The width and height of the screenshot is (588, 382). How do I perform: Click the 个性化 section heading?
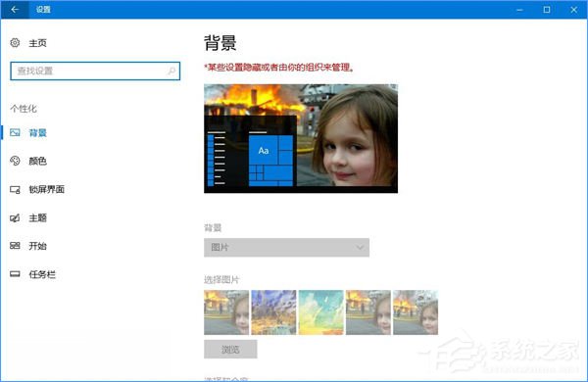point(24,109)
